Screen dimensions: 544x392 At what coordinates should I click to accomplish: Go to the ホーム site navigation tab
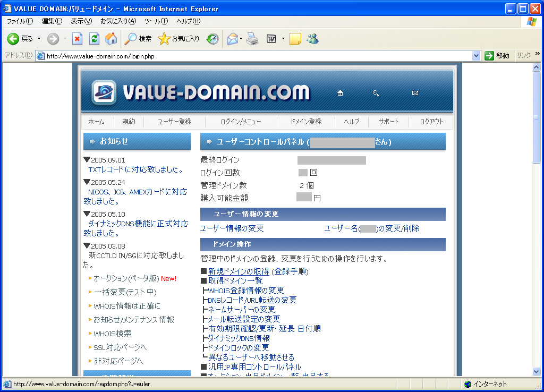click(97, 122)
